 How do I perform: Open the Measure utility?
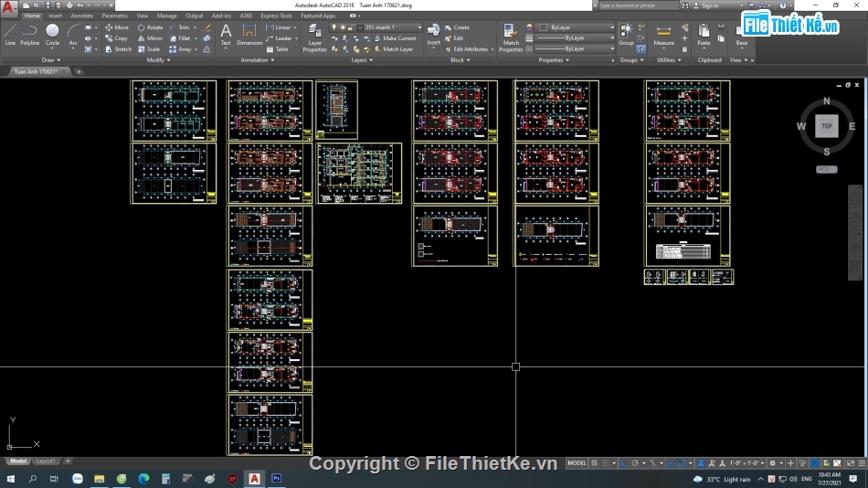[x=663, y=35]
